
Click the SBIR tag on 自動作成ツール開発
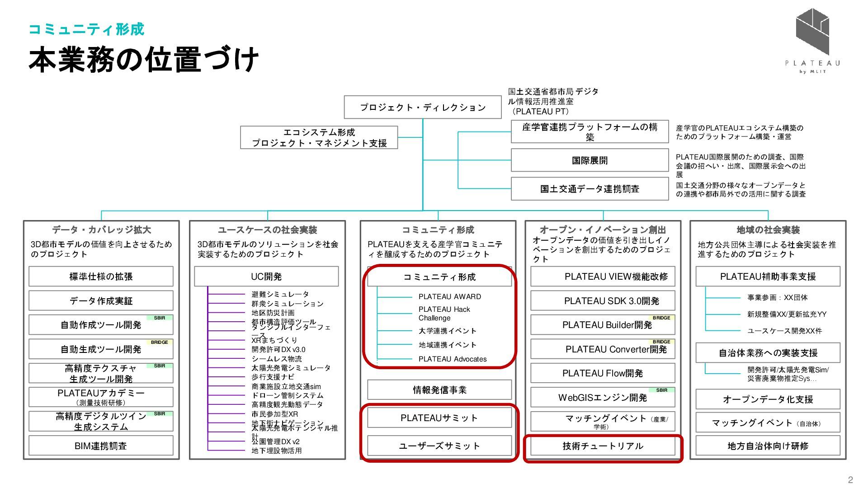tap(160, 318)
